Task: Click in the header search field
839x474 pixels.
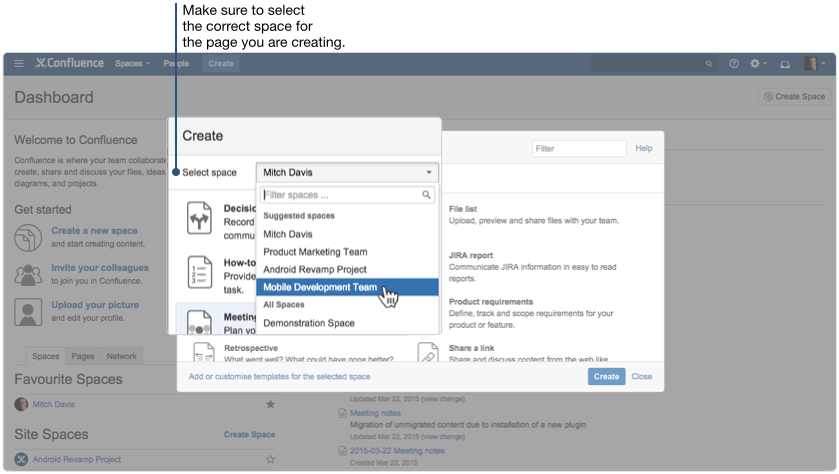Action: 653,64
